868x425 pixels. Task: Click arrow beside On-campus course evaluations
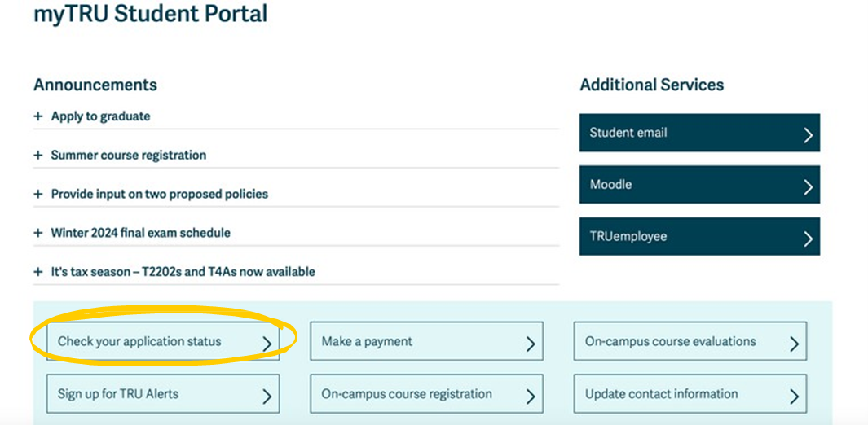point(794,344)
